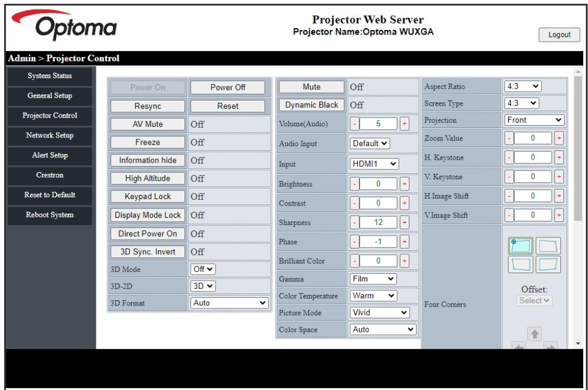588x390 pixels.
Task: Select the bottom-right corner keystone icon
Action: click(548, 264)
